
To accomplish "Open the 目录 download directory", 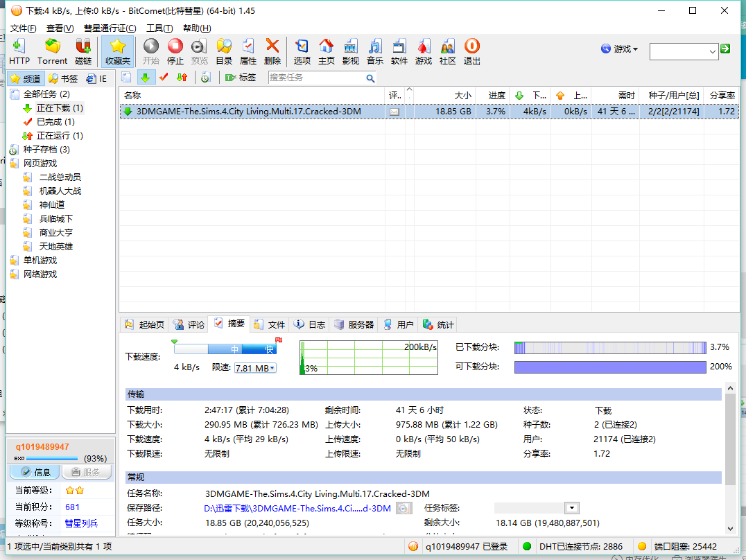I will 224,51.
